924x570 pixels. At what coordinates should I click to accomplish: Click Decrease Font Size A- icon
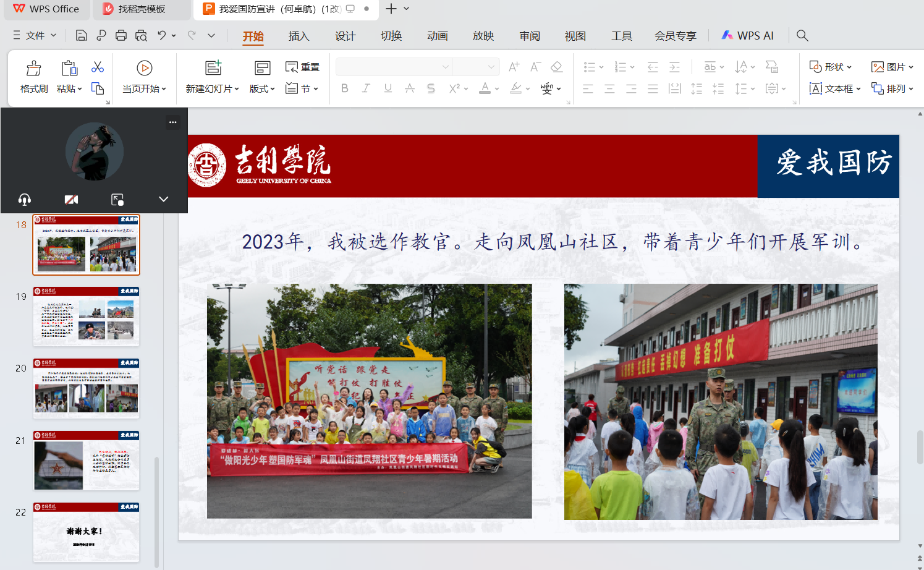[535, 67]
